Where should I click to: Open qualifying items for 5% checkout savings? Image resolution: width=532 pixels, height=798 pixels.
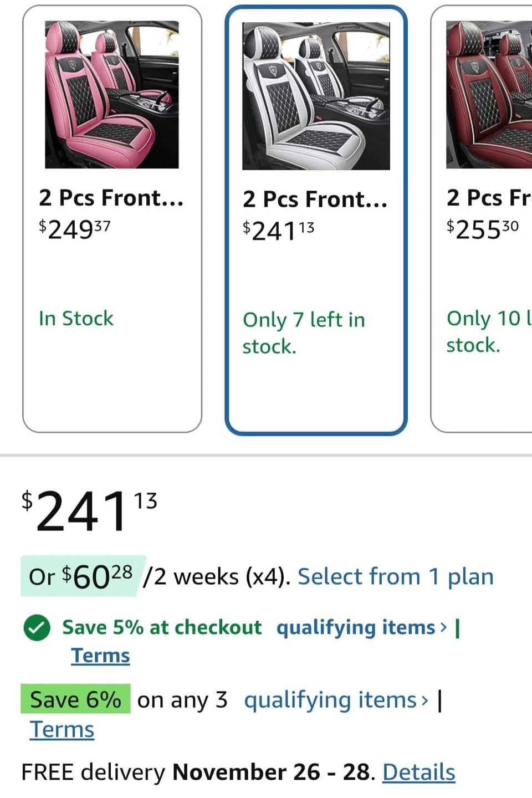[x=356, y=627]
